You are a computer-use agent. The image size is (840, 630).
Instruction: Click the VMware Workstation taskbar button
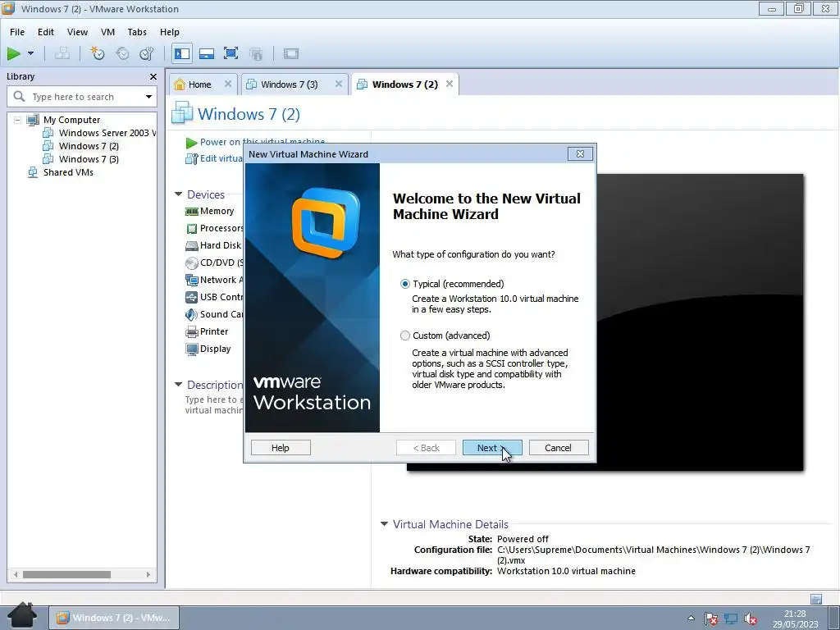click(x=114, y=618)
